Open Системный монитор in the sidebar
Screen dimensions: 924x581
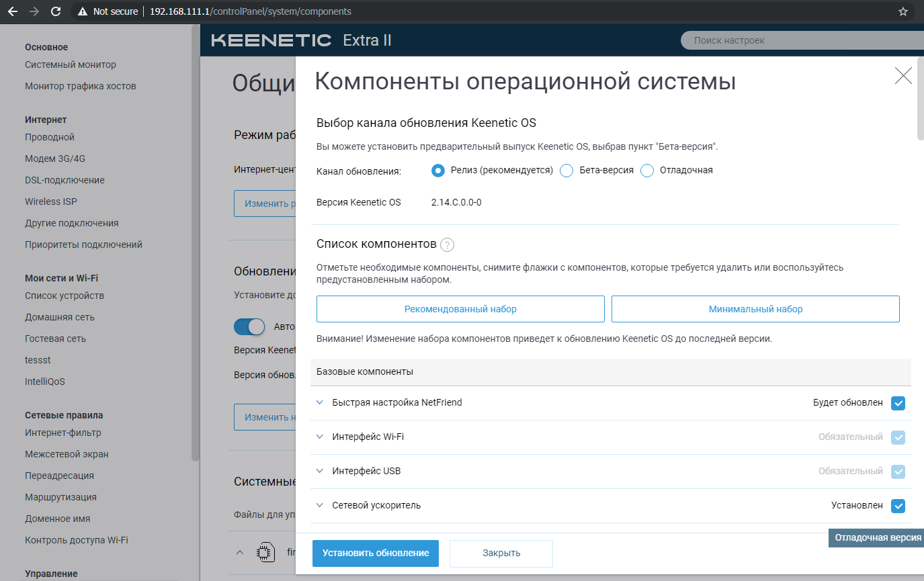[x=71, y=64]
